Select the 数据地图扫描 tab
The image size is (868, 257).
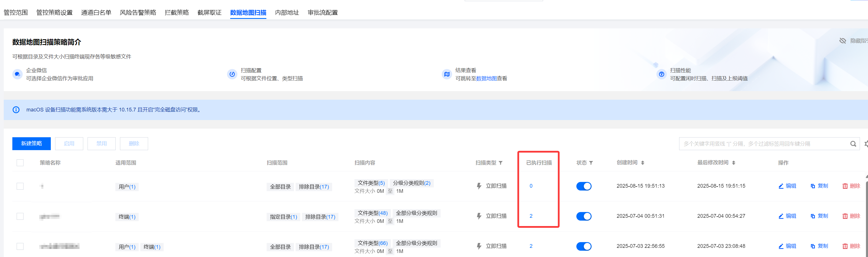pos(248,12)
